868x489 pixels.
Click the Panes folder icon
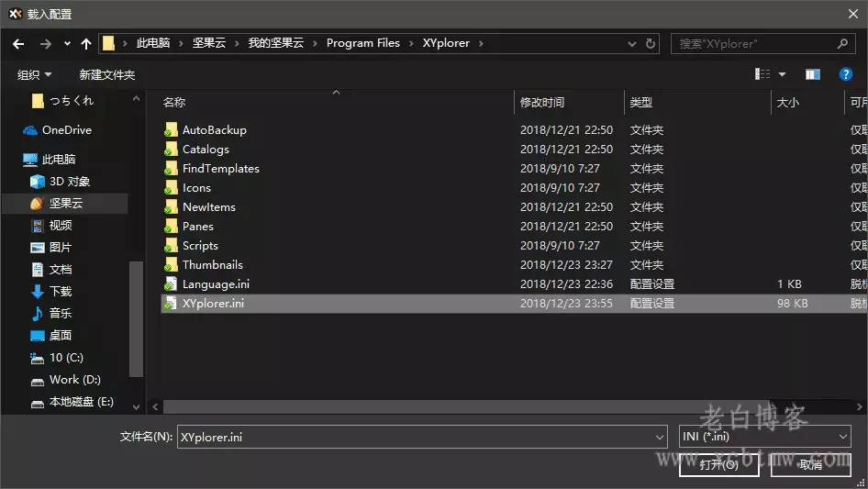click(171, 227)
